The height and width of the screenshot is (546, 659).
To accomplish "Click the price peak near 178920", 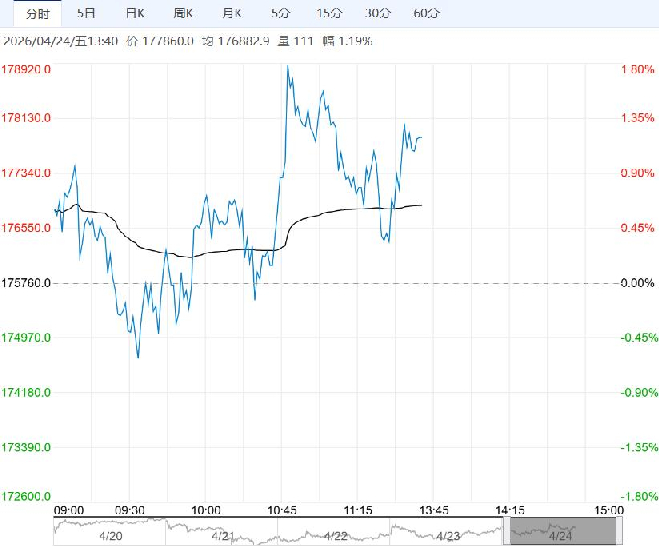I will click(x=288, y=67).
